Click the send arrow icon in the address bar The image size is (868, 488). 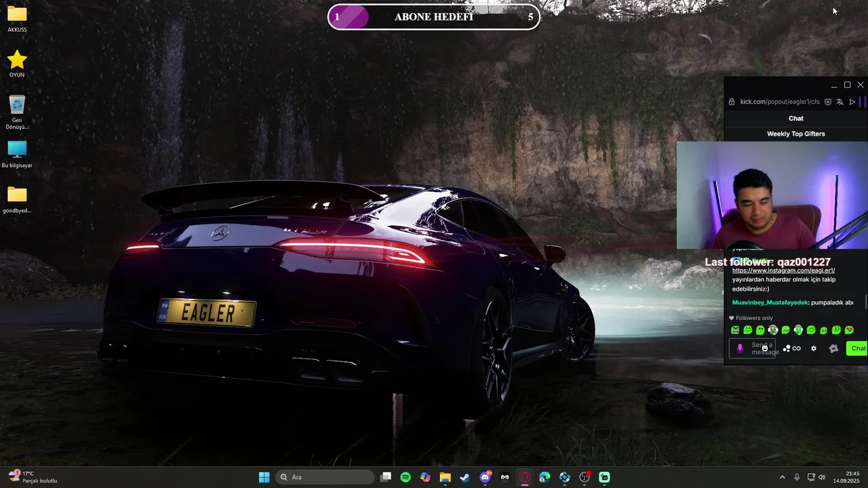(852, 102)
